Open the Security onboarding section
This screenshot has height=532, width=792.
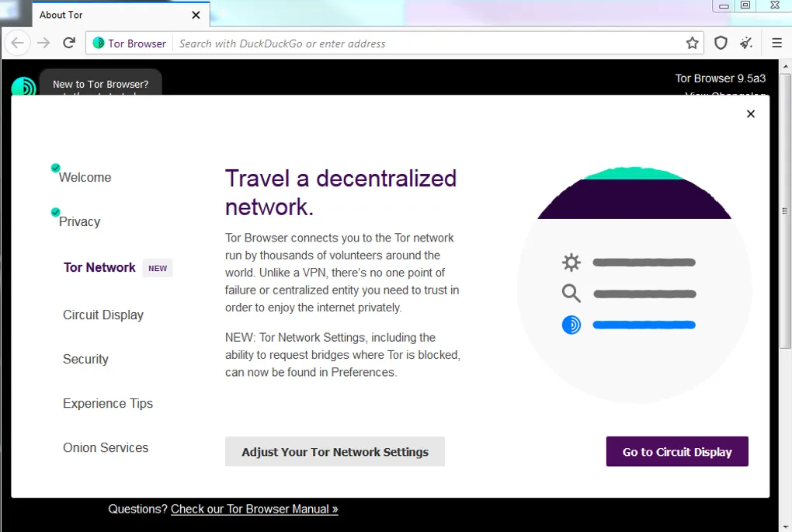click(85, 360)
